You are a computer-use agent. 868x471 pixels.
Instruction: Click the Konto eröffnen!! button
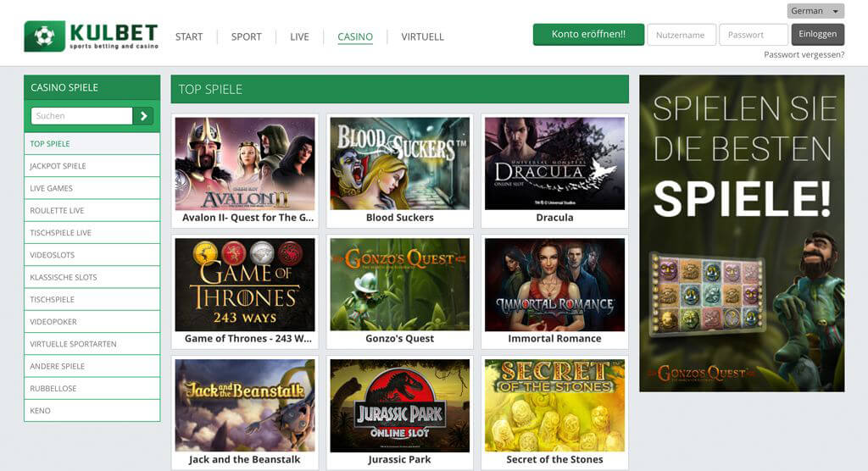(x=588, y=35)
